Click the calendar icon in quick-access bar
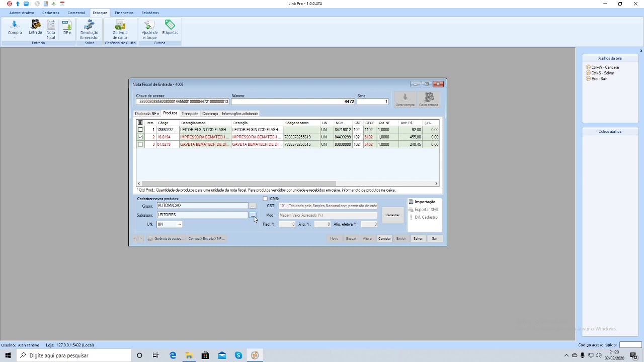This screenshot has width=644, height=362. [x=62, y=4]
